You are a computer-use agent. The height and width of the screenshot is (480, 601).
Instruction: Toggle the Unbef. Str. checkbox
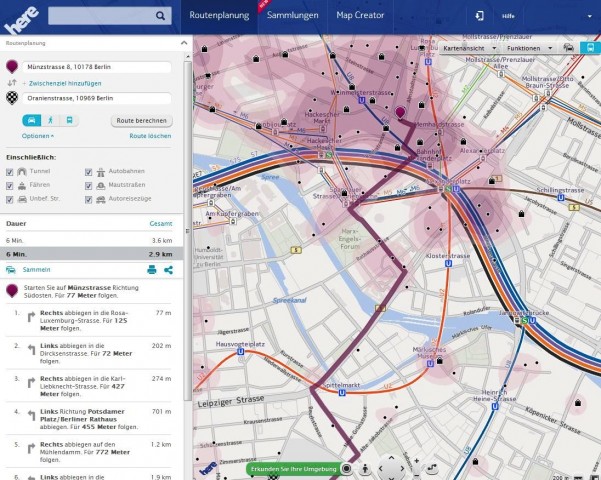click(x=10, y=200)
